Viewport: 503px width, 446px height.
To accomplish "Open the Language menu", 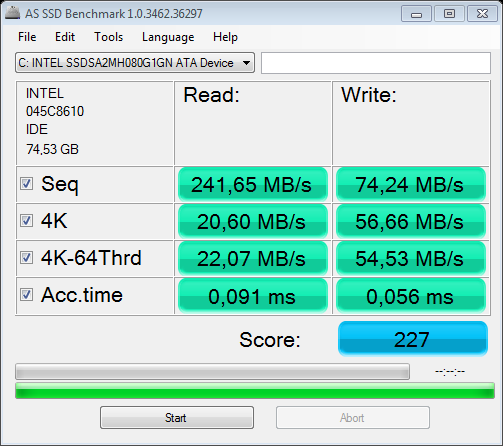I will coord(168,37).
